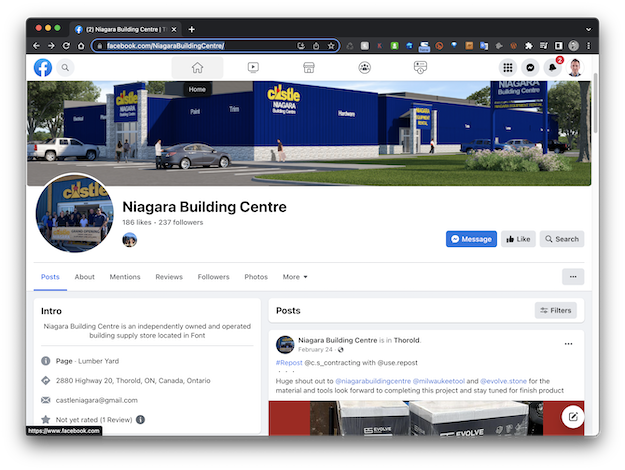Open the Mentions tab
Image resolution: width=625 pixels, height=470 pixels.
tap(125, 277)
